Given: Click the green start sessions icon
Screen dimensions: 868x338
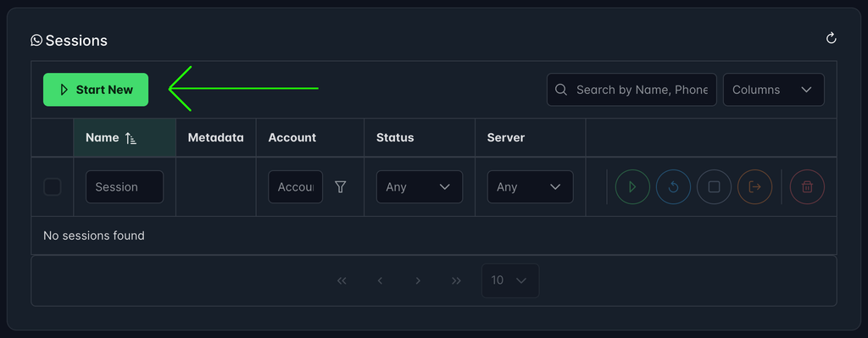Looking at the screenshot, I should pos(632,187).
